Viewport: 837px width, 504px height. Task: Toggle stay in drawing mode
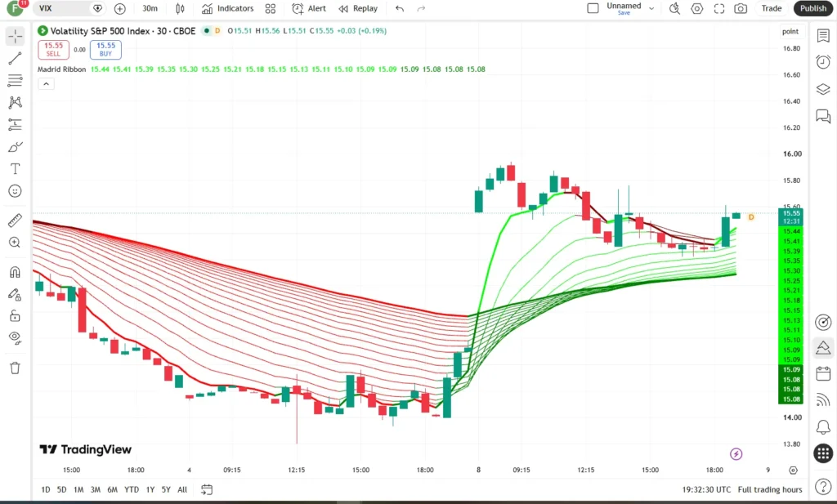[x=15, y=294]
